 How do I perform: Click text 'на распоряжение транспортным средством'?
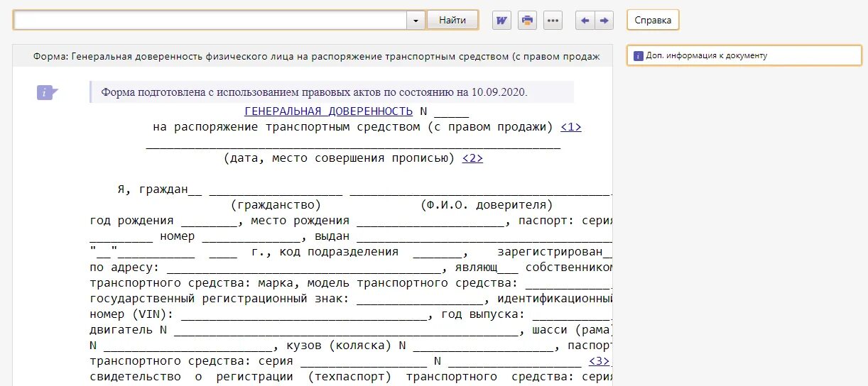click(286, 127)
